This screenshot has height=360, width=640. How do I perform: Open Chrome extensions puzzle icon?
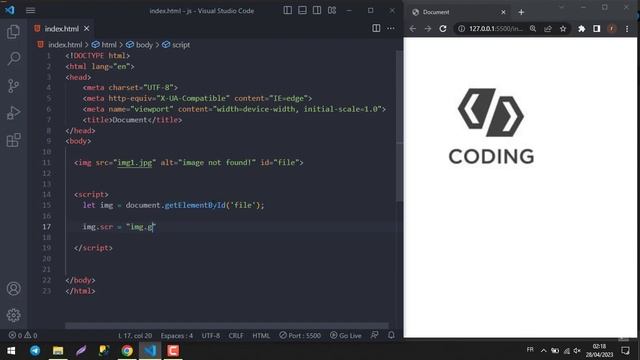click(582, 29)
